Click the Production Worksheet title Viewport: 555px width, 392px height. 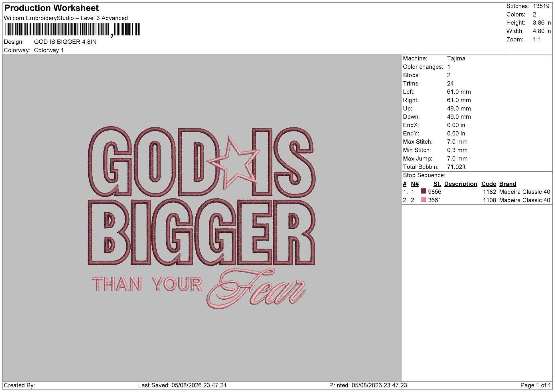click(x=52, y=8)
